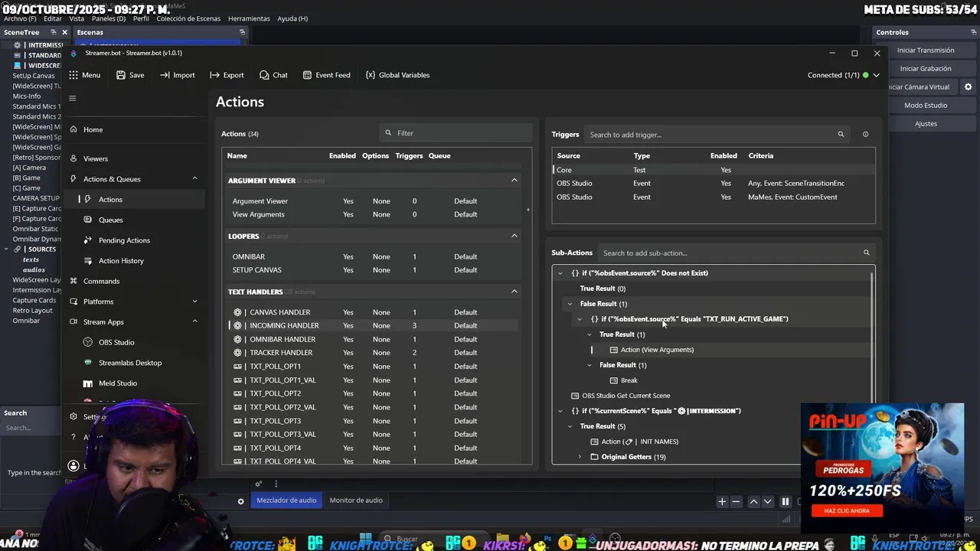Collapse the ARGUMENT VIEWER group
Image resolution: width=980 pixels, height=551 pixels.
(x=514, y=181)
